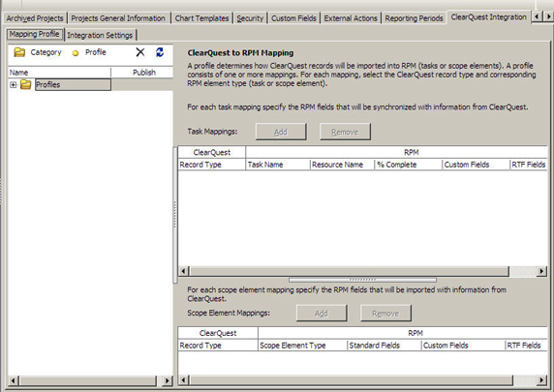Open the Projects General Information tab
The height and width of the screenshot is (392, 554).
118,18
